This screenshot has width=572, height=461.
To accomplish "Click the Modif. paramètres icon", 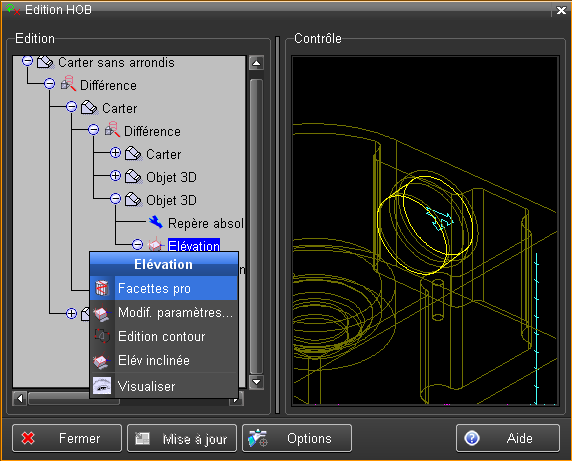I will tap(102, 313).
